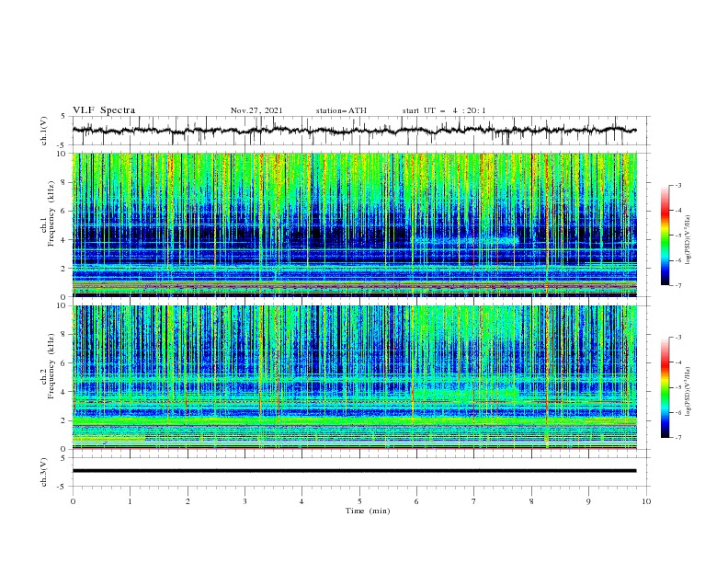728x563 pixels.
Task: Click the time axis tick label "4"
Action: click(301, 501)
